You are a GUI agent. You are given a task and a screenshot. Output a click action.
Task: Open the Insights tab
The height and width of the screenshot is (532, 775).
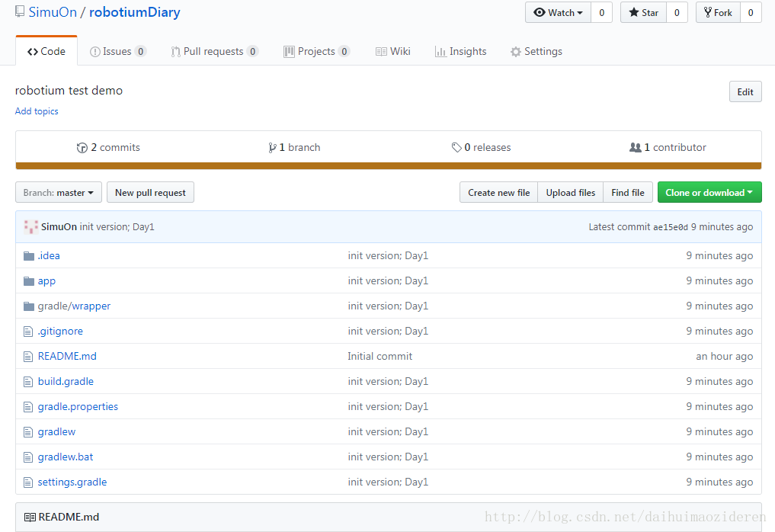point(460,51)
